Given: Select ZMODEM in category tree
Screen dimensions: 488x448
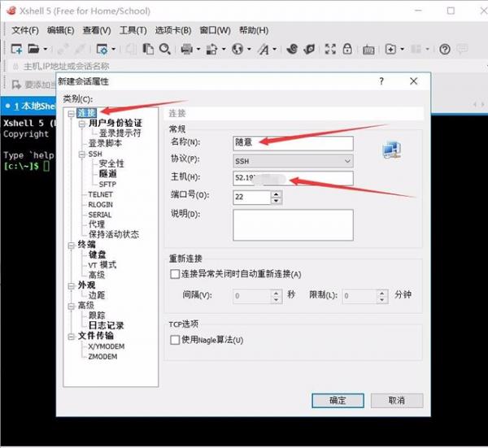Looking at the screenshot, I should point(102,357).
